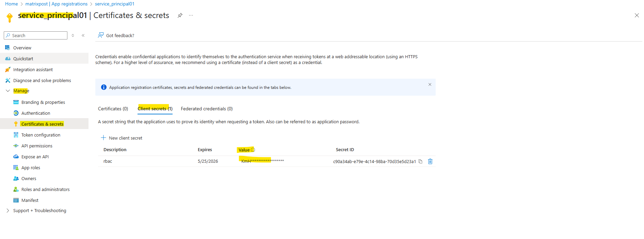Switch to Certificates (0) tab

point(113,109)
